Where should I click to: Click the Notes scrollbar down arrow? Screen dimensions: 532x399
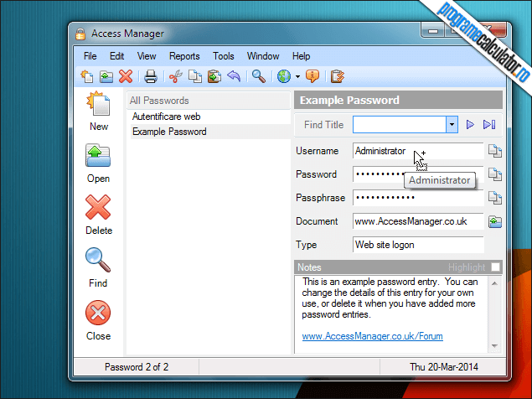point(496,345)
